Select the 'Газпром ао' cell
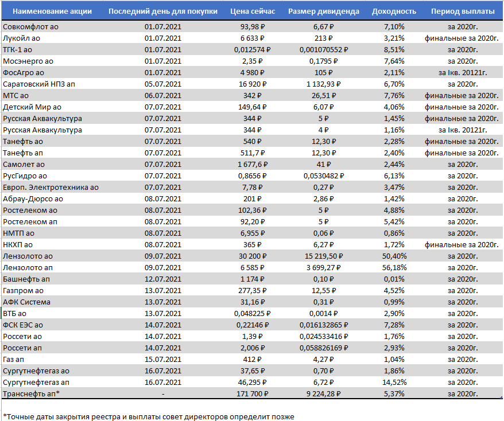Screen dimensions: 504x421 tap(23, 291)
